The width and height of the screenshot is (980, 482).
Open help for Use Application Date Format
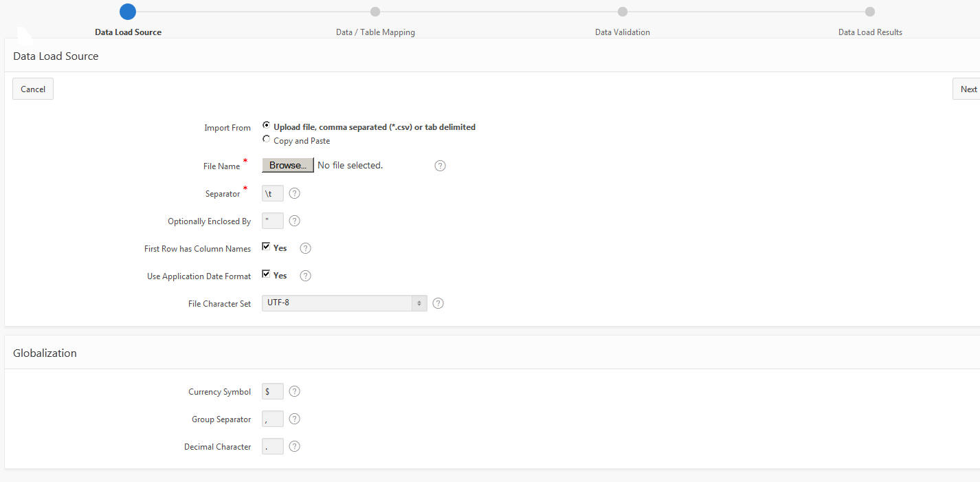click(306, 276)
